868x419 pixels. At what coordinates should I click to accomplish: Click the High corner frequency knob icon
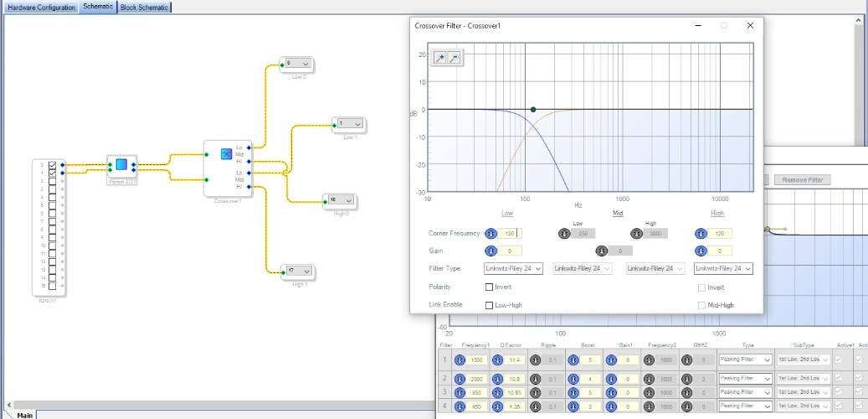click(x=701, y=233)
